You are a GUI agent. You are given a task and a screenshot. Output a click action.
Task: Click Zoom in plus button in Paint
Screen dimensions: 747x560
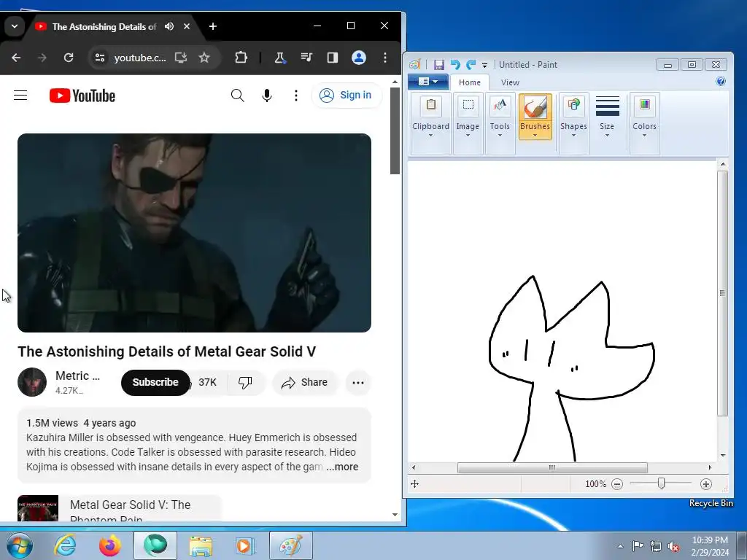point(705,484)
